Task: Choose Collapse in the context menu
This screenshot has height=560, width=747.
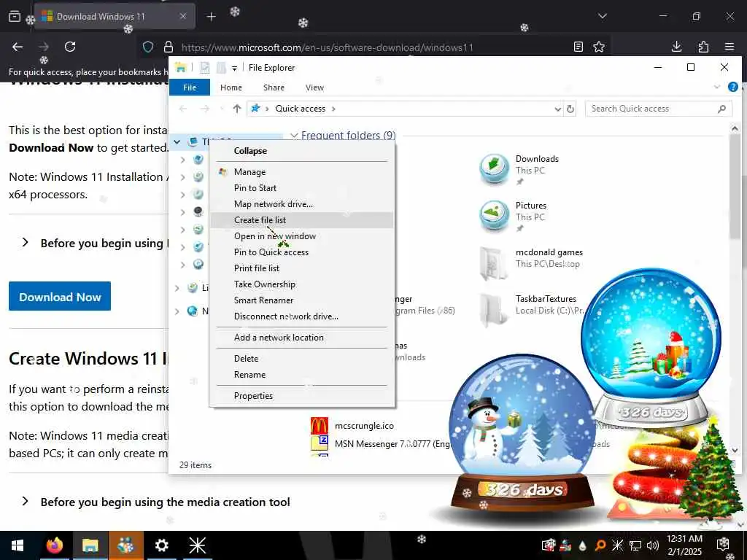Action: pyautogui.click(x=302, y=150)
